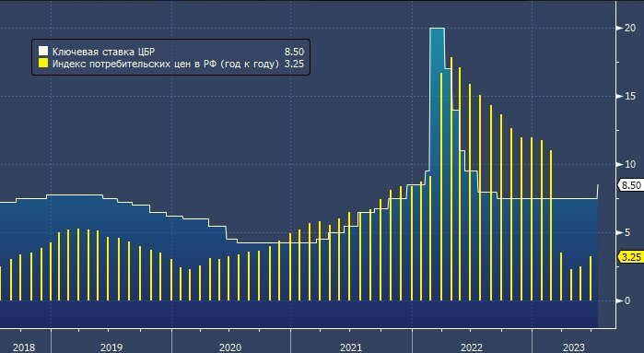The height and width of the screenshot is (353, 644).
Task: Click the 20% key rate peak plateau
Action: click(437, 28)
